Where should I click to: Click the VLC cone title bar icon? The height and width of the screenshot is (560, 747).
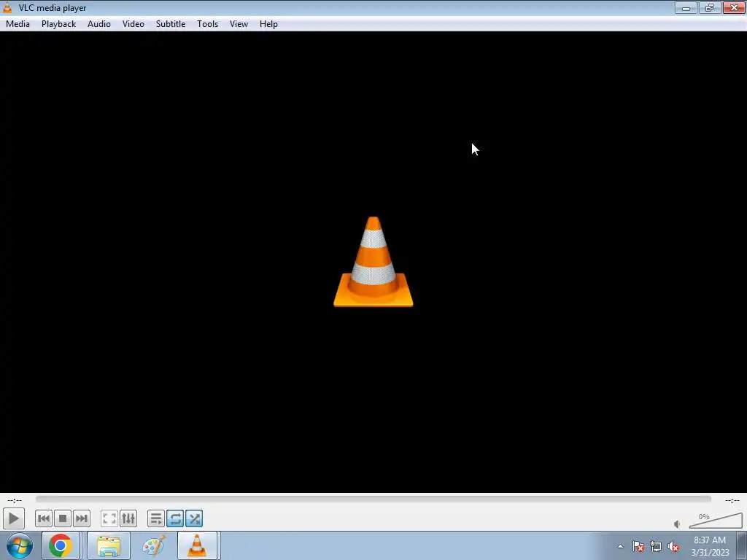coord(7,7)
